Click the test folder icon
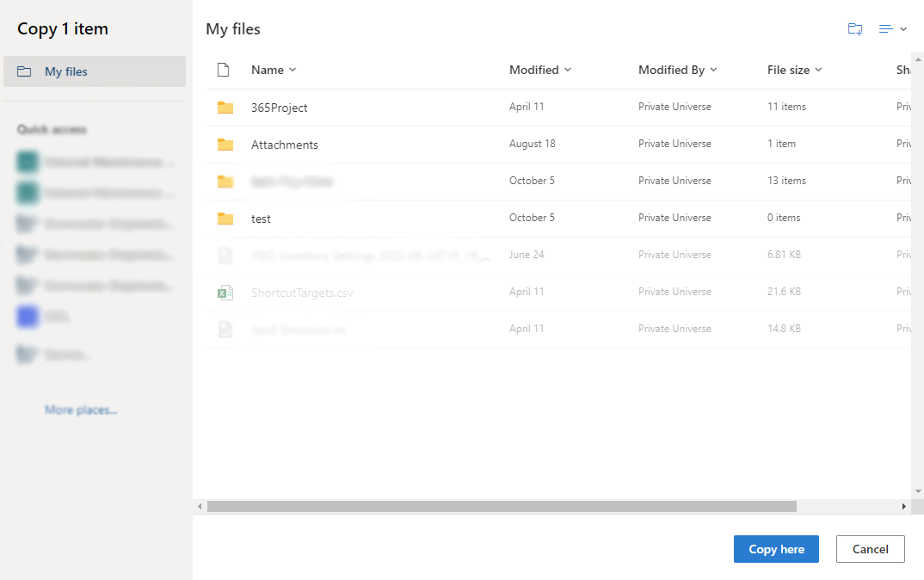The height and width of the screenshot is (580, 924). pyautogui.click(x=225, y=218)
